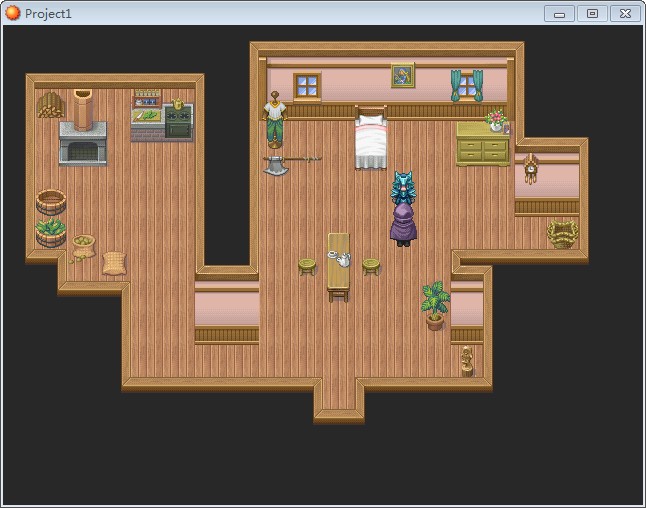Click the stool right of the table
646x508 pixels.
371,267
